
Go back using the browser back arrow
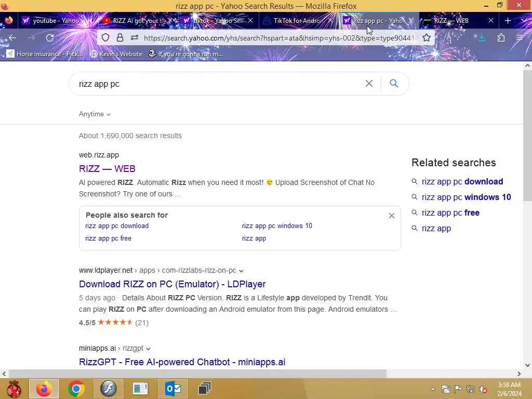12,37
